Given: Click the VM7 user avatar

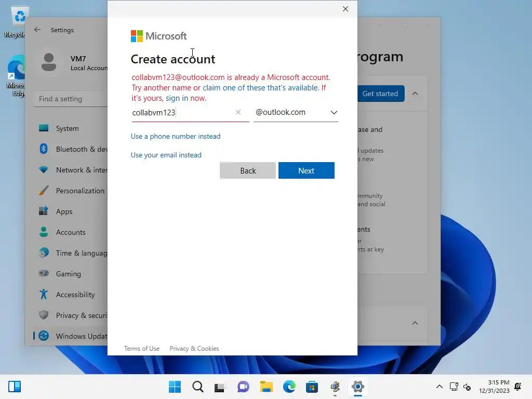Looking at the screenshot, I should [x=49, y=62].
